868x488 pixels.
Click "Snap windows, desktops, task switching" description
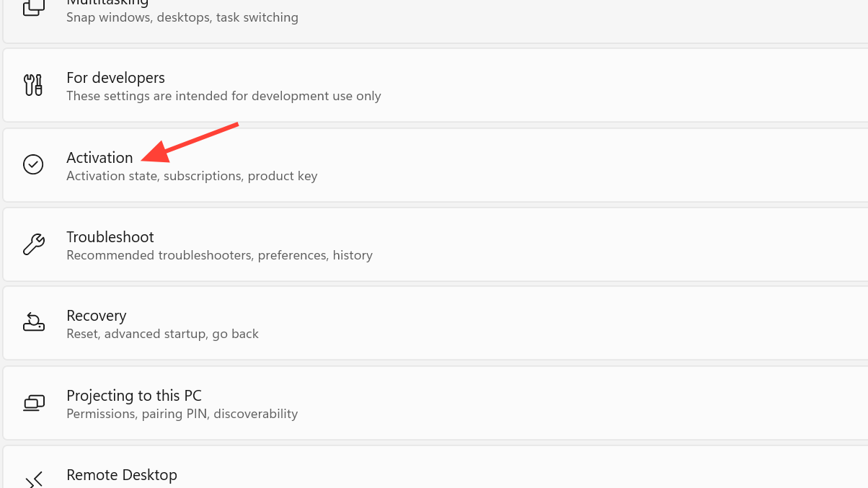tap(182, 17)
